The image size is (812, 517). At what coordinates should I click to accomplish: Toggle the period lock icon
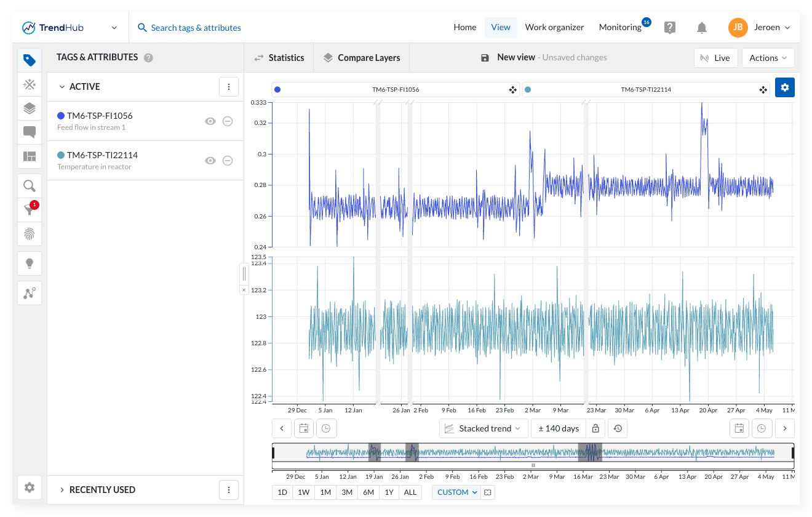(x=595, y=428)
